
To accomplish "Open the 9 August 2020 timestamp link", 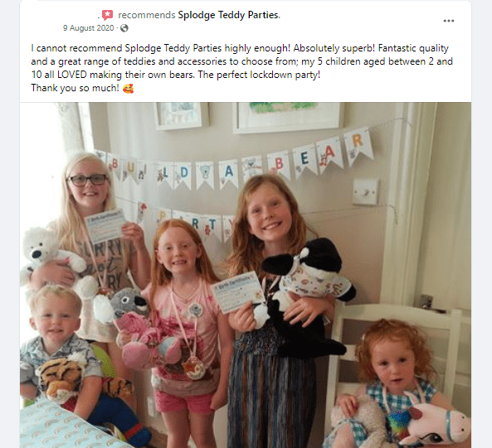I will [x=88, y=28].
